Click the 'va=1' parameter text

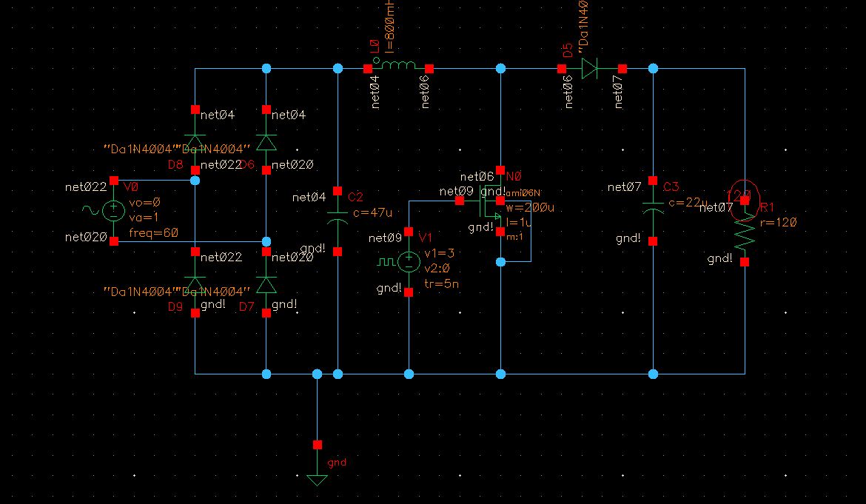144,218
